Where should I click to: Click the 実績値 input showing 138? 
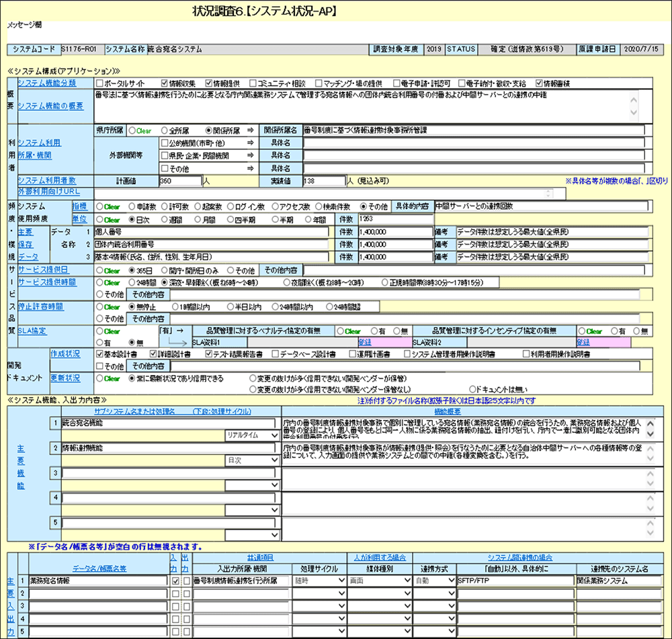pyautogui.click(x=324, y=181)
